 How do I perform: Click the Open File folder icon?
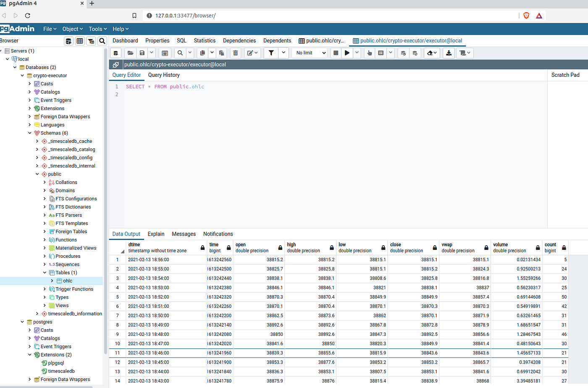pos(131,53)
